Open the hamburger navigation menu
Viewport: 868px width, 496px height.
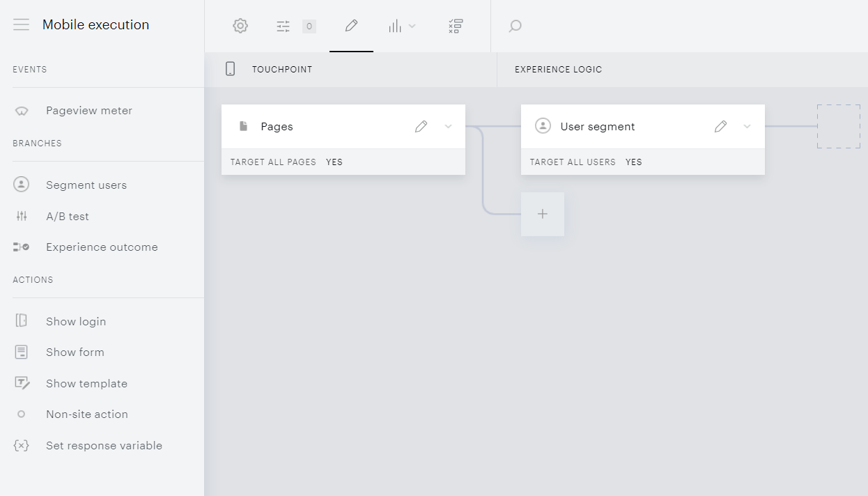point(21,25)
